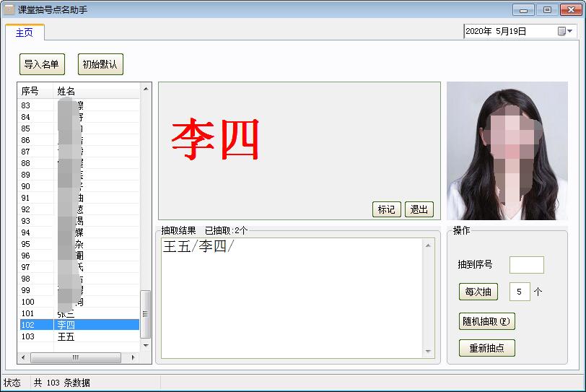Screen dimensions: 586x392
Task: Click name list horizontal scroll left arrow
Action: 24,357
